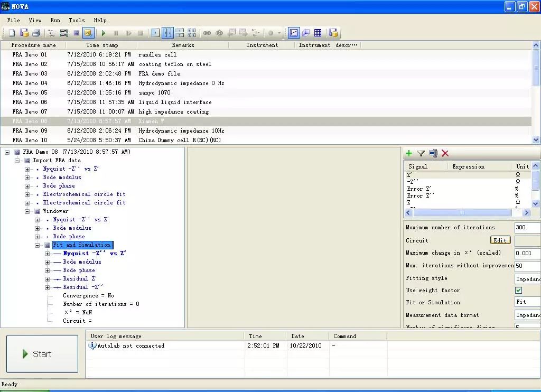Click the Save database icon beside New
Viewport: 541px width, 392px height.
(24, 33)
